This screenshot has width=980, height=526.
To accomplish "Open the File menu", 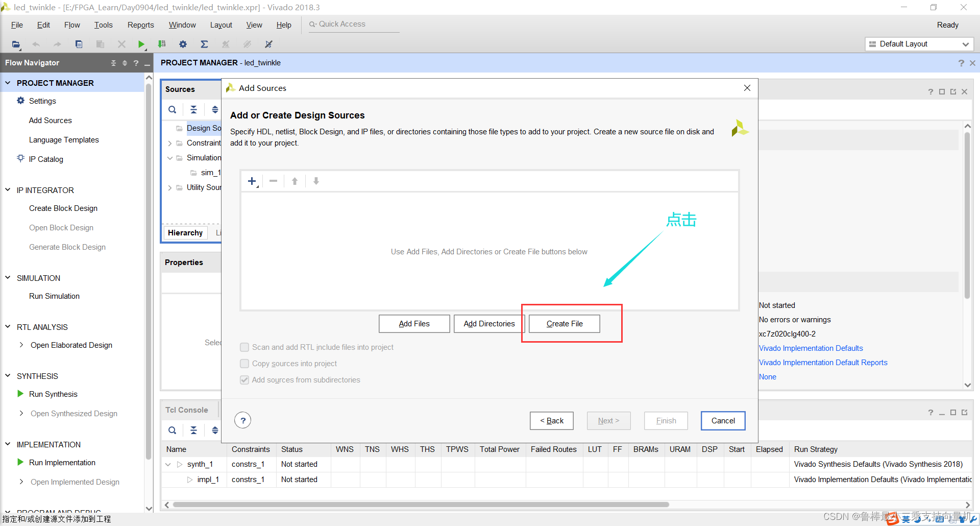I will [x=17, y=25].
